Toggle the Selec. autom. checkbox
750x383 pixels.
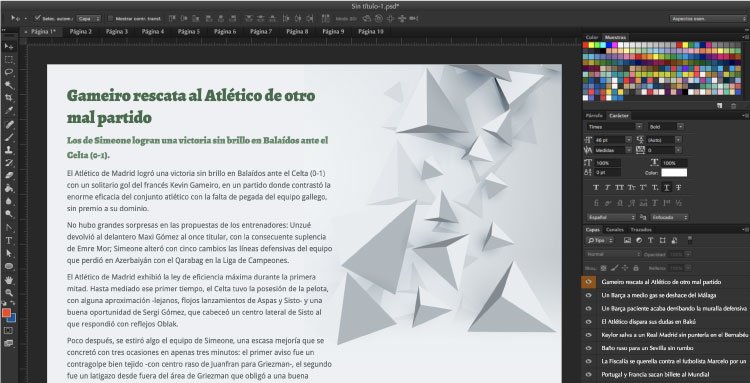point(37,18)
